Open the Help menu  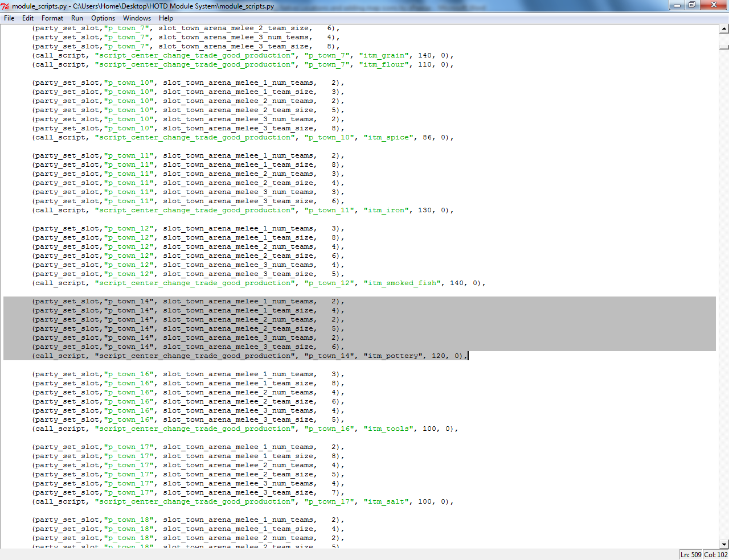(x=166, y=18)
